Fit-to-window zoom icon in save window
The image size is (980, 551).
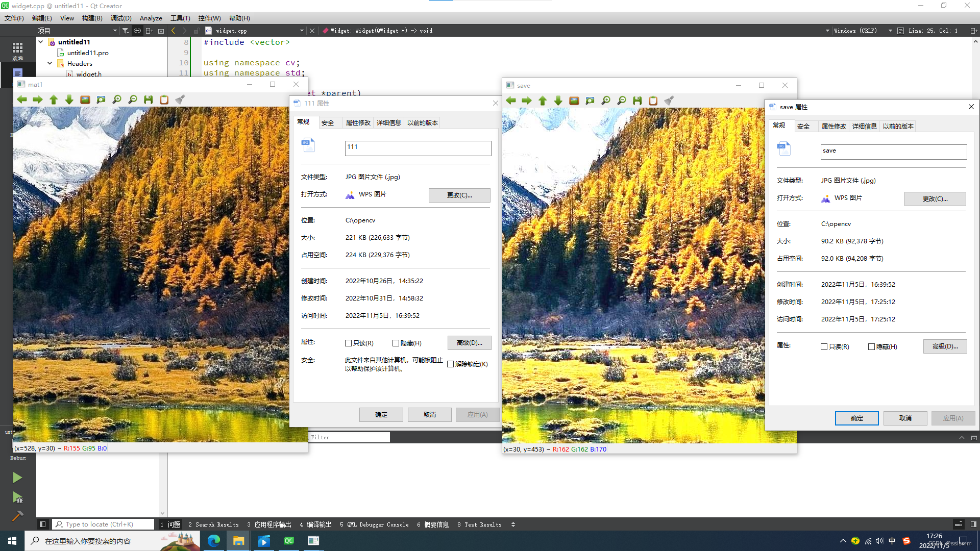click(x=590, y=101)
